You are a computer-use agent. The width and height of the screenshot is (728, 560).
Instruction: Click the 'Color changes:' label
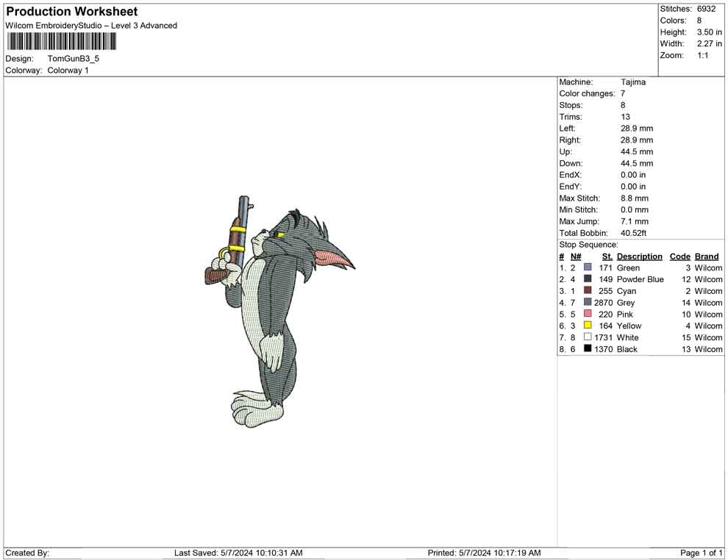(x=587, y=94)
